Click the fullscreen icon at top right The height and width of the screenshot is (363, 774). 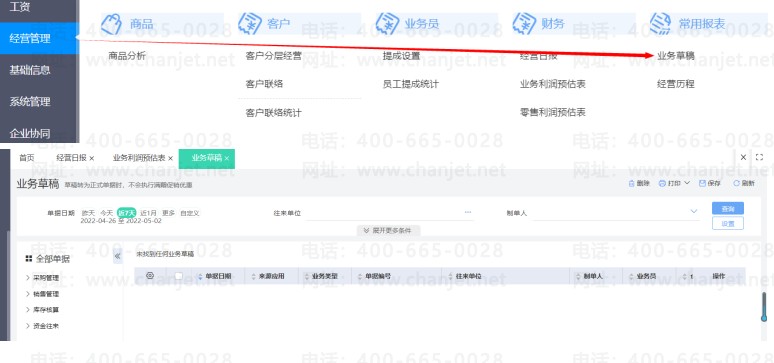pyautogui.click(x=760, y=157)
